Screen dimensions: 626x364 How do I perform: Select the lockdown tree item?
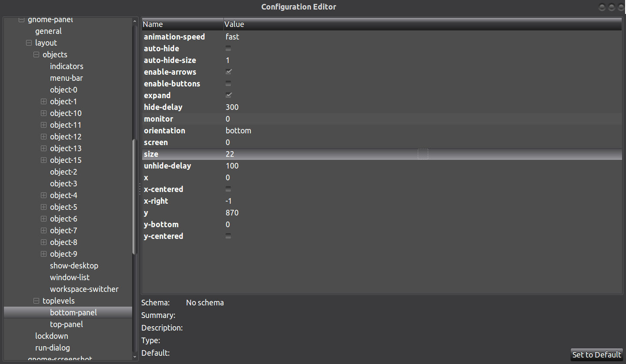point(52,336)
